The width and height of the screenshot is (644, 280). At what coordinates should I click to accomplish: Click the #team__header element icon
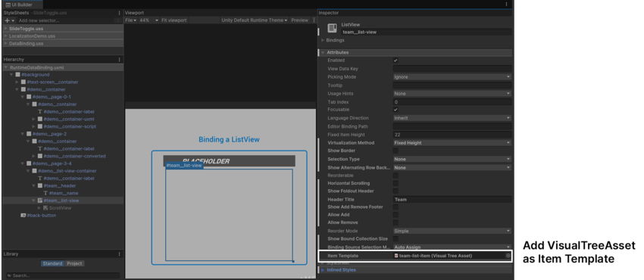[x=40, y=185]
